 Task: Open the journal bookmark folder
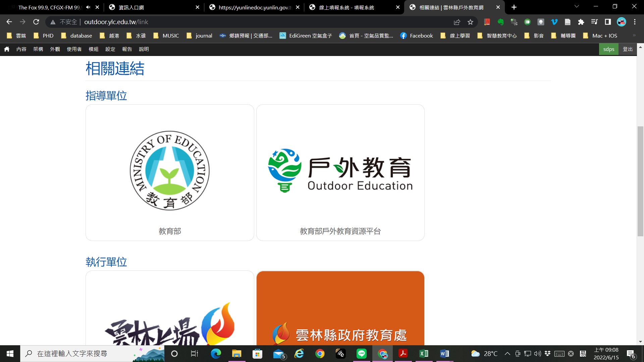pyautogui.click(x=199, y=36)
